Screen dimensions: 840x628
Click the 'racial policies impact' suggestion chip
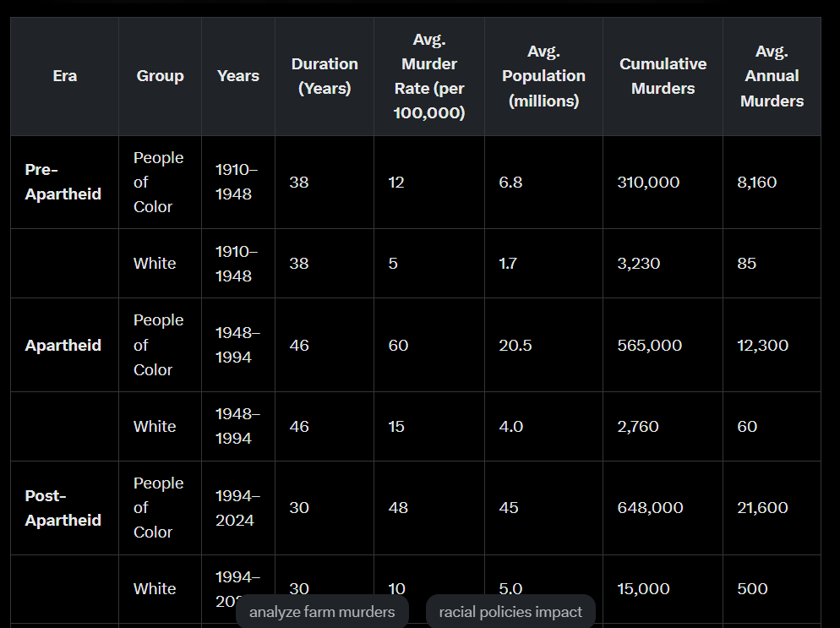point(510,611)
